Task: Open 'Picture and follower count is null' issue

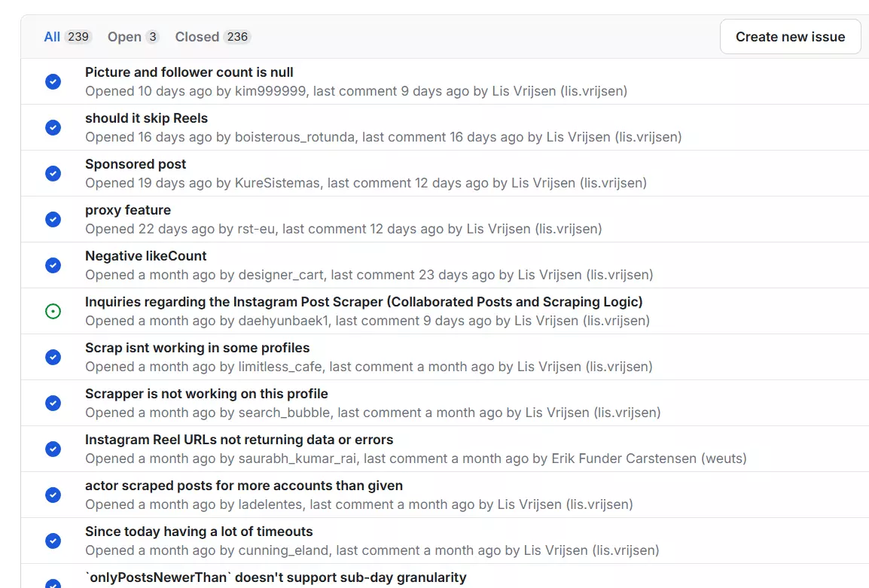Action: 189,72
